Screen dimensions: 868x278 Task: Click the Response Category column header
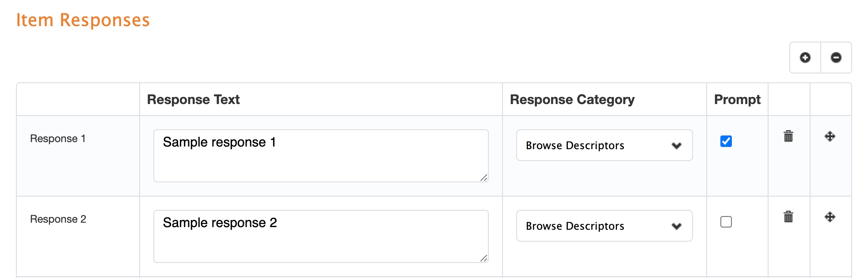point(572,100)
